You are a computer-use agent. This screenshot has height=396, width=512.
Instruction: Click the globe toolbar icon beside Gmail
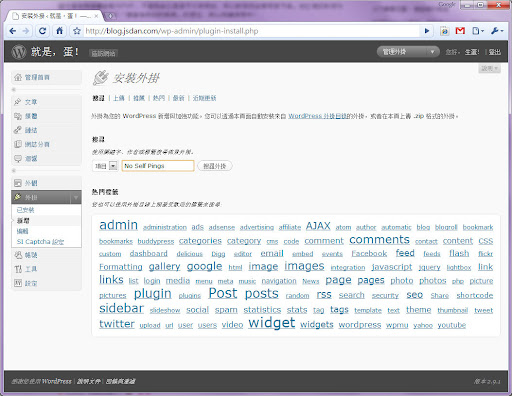444,31
